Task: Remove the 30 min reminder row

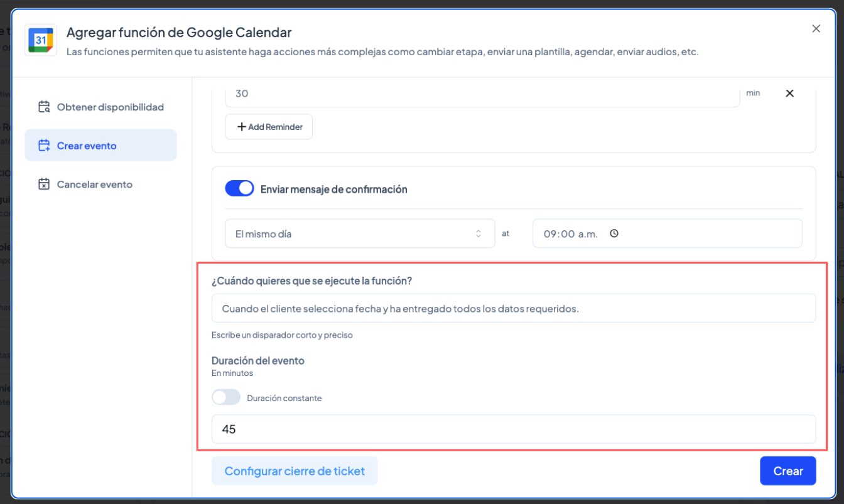Action: pyautogui.click(x=789, y=94)
